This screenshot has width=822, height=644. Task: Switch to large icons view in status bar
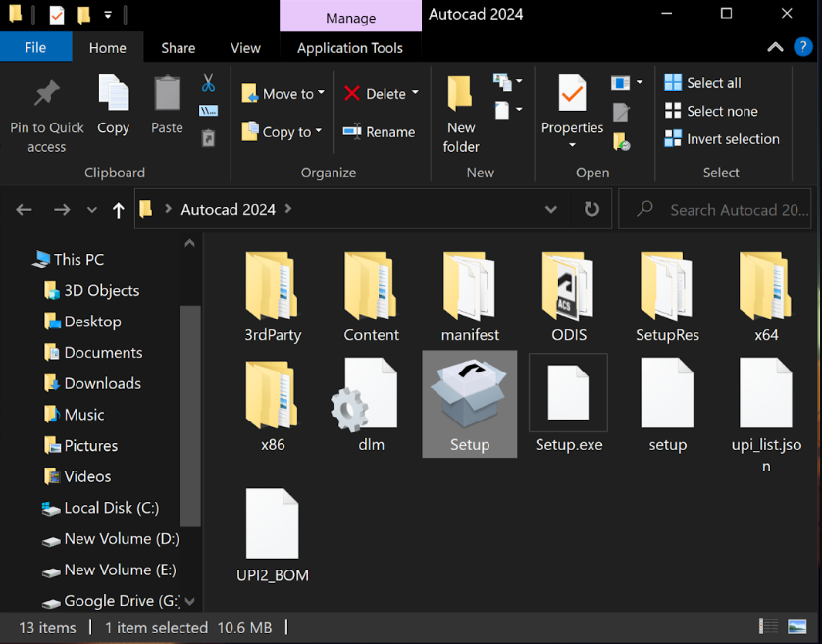point(797,627)
